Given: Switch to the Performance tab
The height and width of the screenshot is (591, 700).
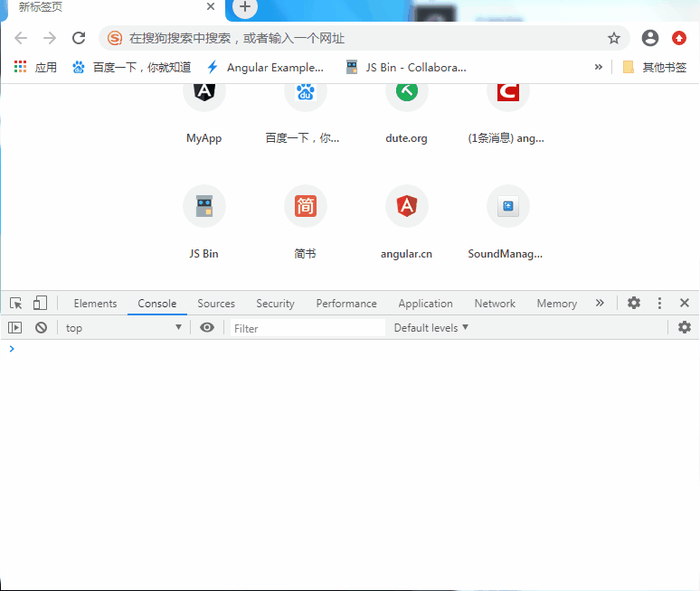Looking at the screenshot, I should [x=346, y=304].
